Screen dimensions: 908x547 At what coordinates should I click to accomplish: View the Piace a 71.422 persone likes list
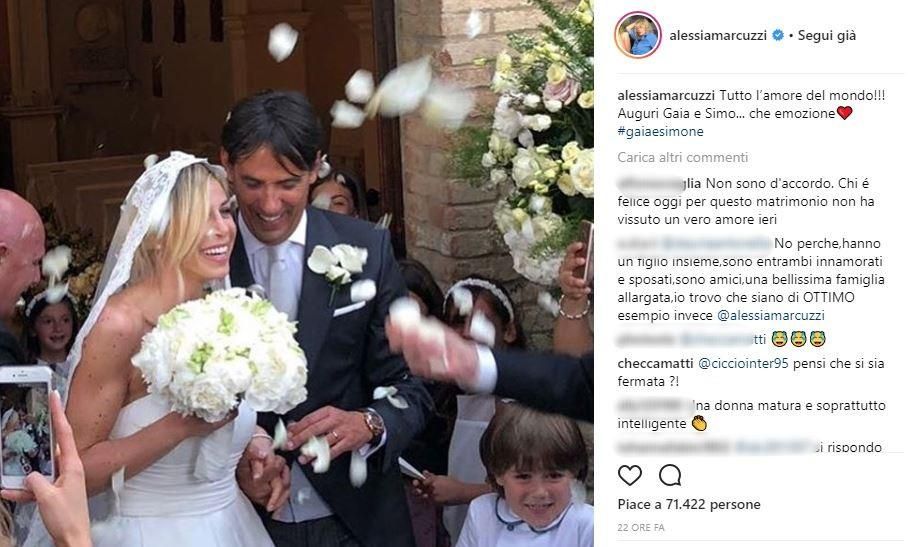[x=689, y=505]
